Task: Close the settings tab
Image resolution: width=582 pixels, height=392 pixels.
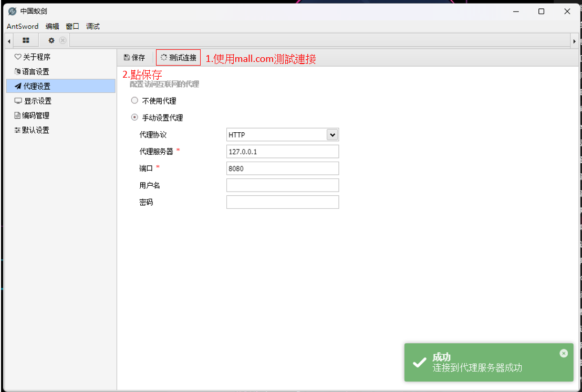Action: click(x=63, y=40)
